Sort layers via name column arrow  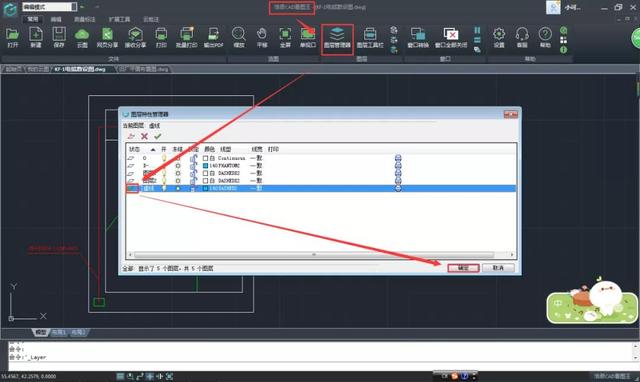pyautogui.click(x=153, y=149)
